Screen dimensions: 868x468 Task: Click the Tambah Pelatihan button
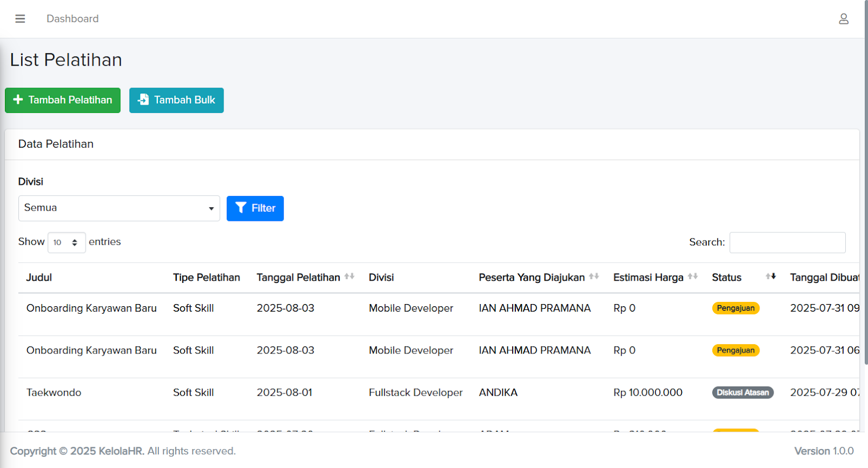tap(63, 100)
